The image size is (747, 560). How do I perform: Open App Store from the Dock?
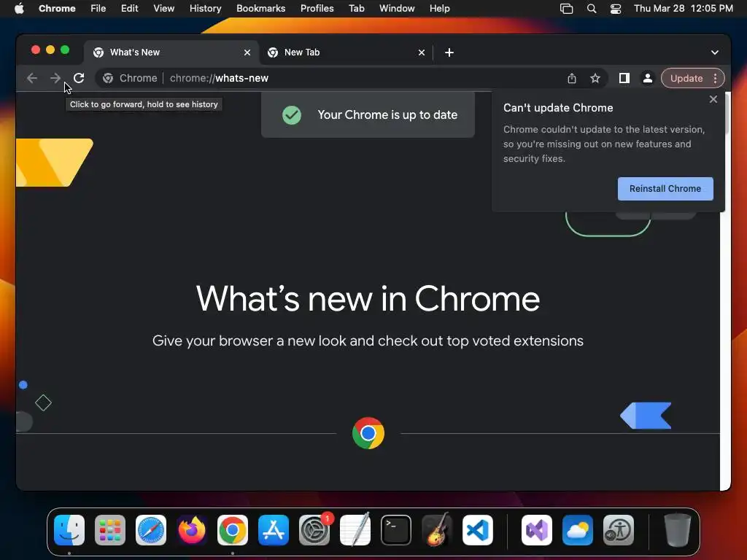pos(274,529)
